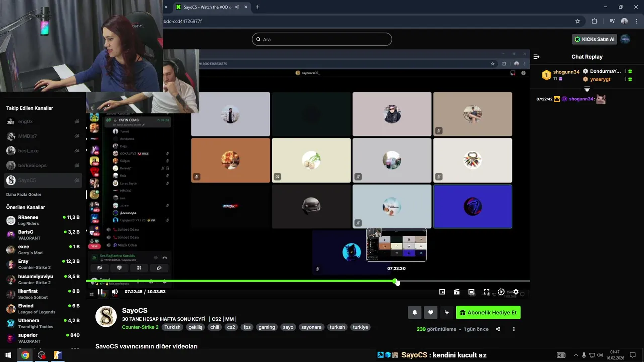This screenshot has height=362, width=644.
Task: Open a new browser tab
Action: tap(258, 7)
